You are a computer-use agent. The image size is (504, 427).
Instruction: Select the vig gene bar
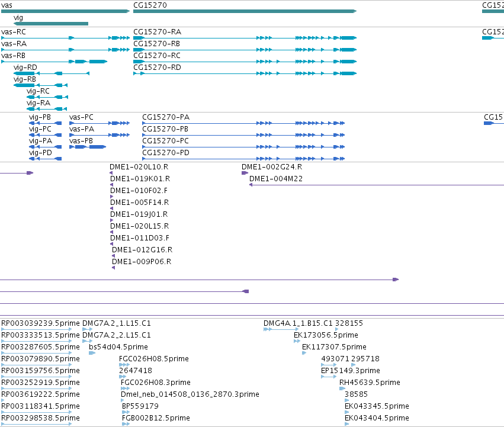tap(51, 24)
